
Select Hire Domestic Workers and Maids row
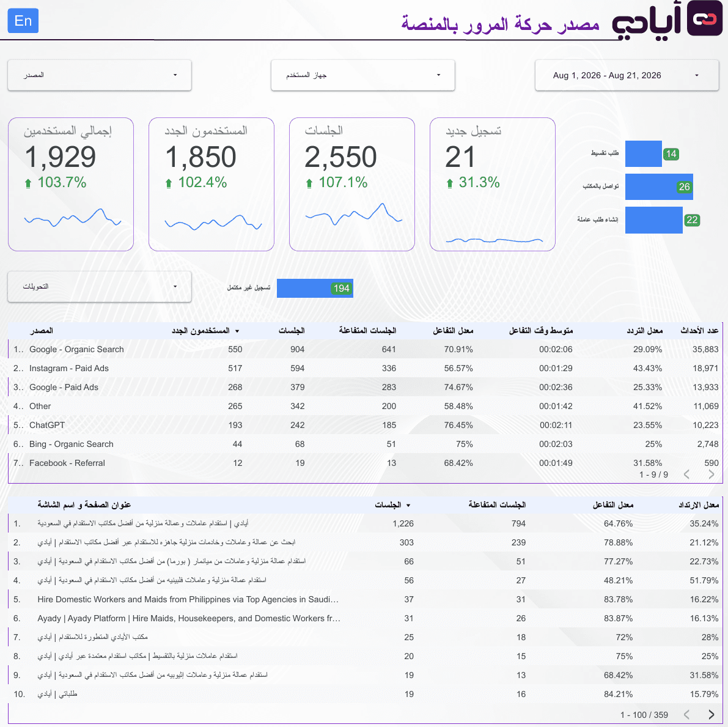coord(365,599)
